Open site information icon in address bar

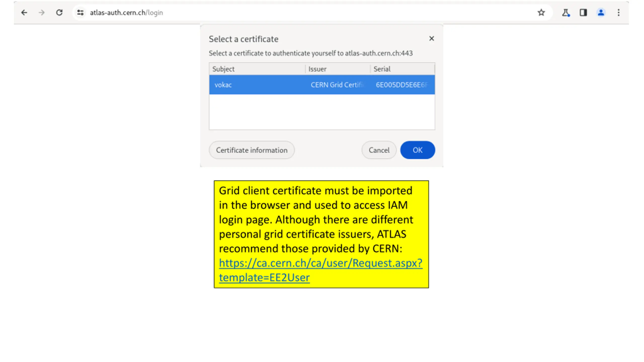80,13
